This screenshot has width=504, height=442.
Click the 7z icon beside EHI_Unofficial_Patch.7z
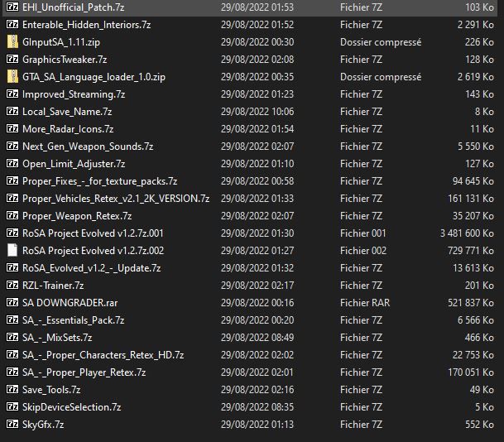(12, 7)
